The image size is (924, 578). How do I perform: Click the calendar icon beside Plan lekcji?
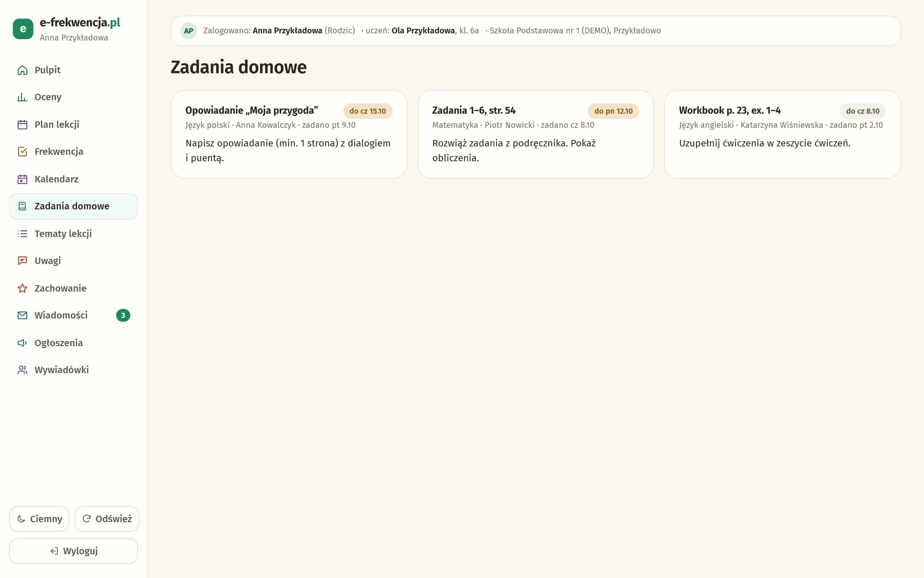[22, 125]
